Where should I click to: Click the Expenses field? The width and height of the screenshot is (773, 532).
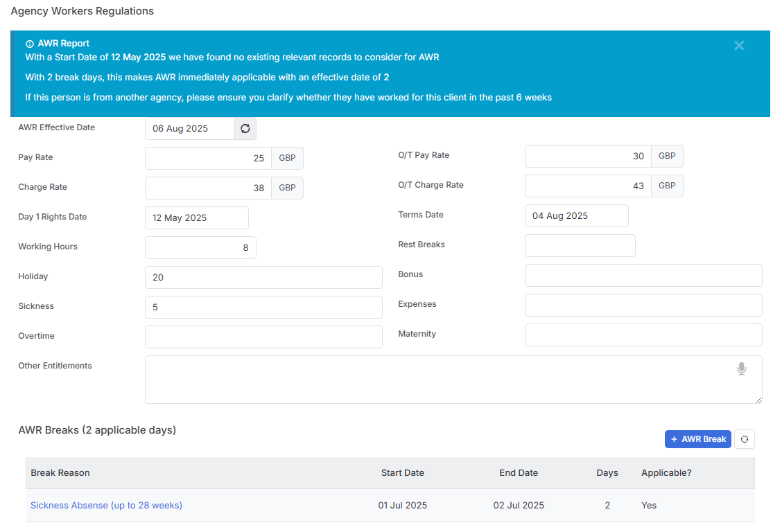[643, 305]
